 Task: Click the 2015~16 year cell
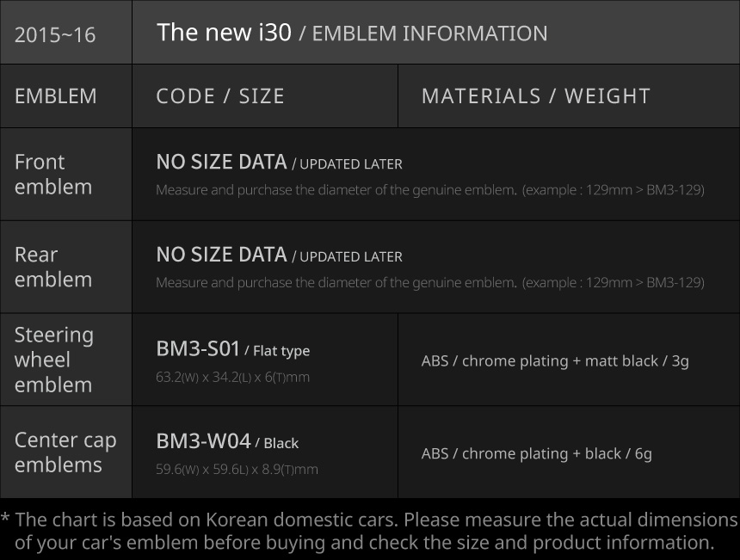point(55,34)
